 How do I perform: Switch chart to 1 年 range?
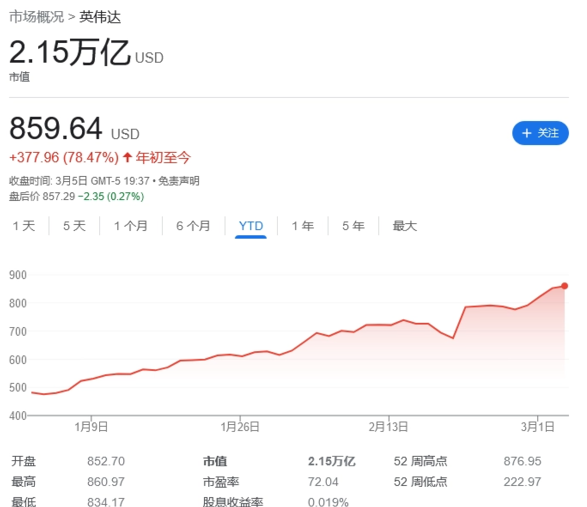(x=303, y=226)
